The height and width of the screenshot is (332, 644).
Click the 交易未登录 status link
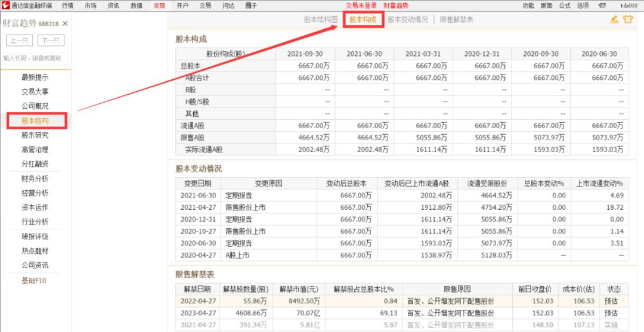click(x=361, y=5)
